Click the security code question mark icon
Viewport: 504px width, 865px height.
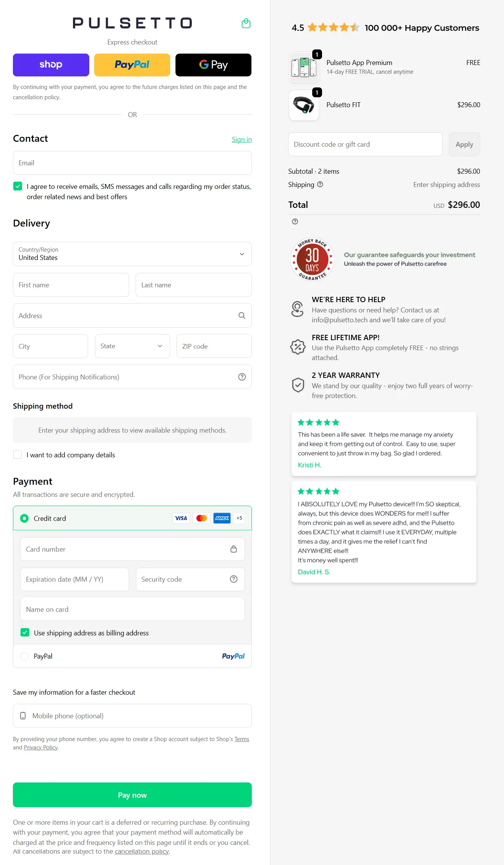pyautogui.click(x=233, y=579)
